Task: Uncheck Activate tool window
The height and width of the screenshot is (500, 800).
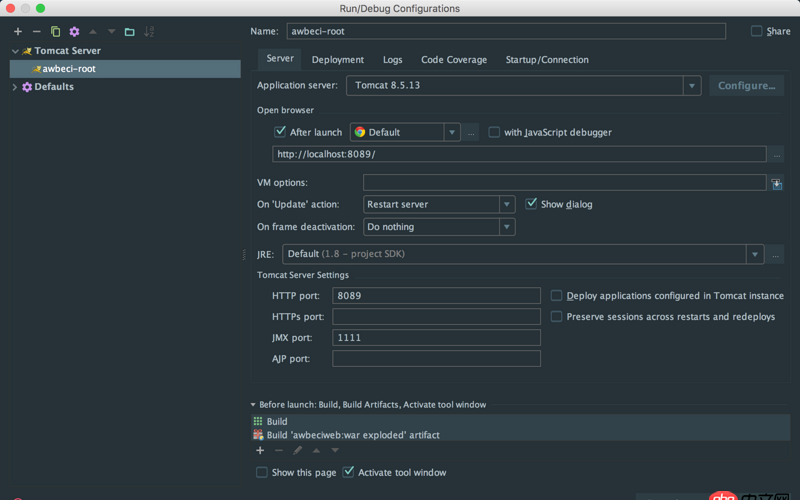Action: (348, 472)
